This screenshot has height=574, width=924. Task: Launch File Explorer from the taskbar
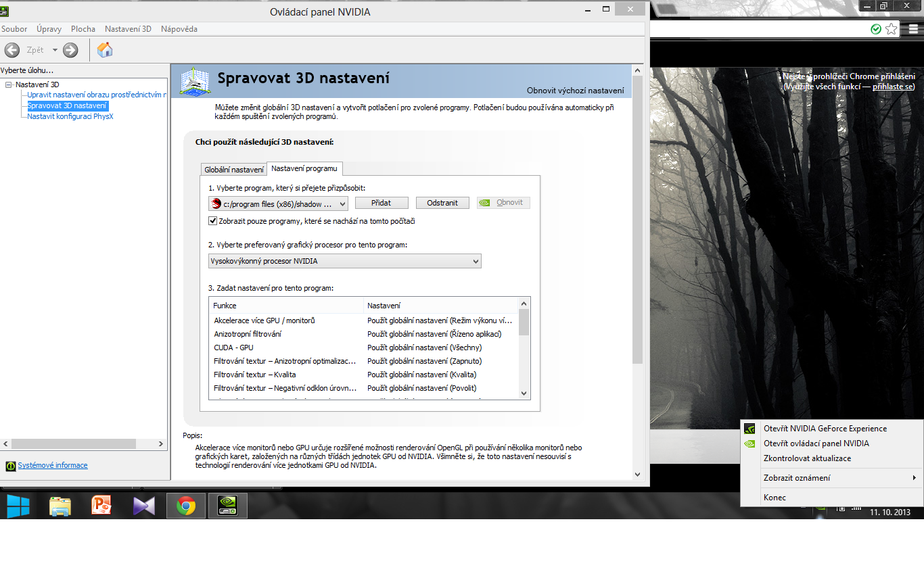[x=60, y=506]
